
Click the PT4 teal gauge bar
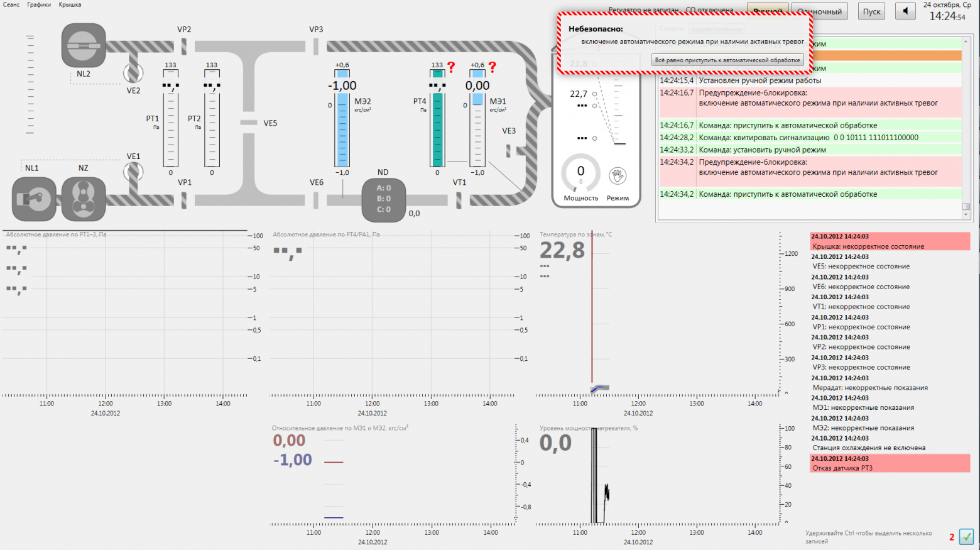(x=438, y=118)
